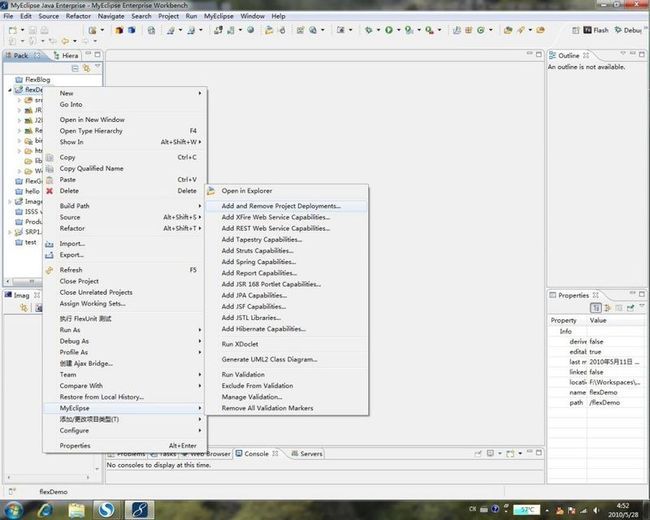Screen dimensions: 650x520
Task: Expand the SRP project tree node
Action: (x=10, y=232)
